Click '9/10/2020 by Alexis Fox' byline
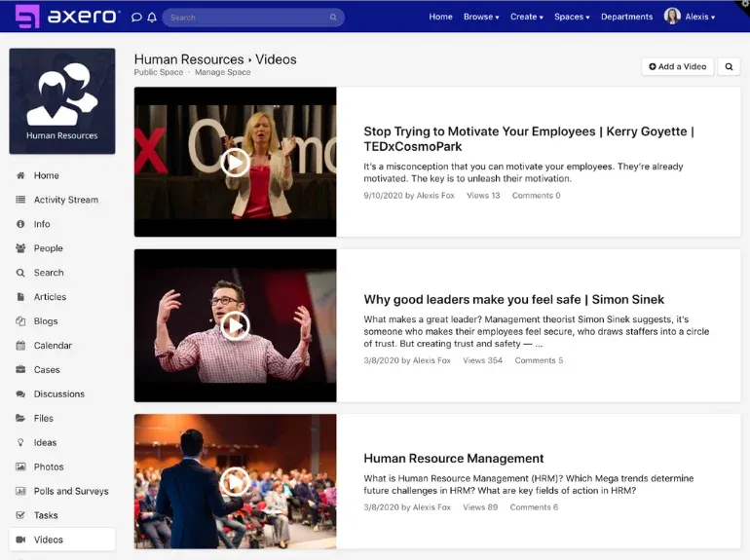 tap(409, 195)
